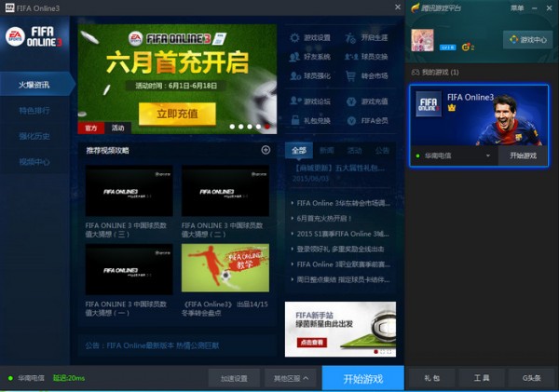559x392 pixels.
Task: Open 礼包 button in Tencent panel
Action: (431, 378)
